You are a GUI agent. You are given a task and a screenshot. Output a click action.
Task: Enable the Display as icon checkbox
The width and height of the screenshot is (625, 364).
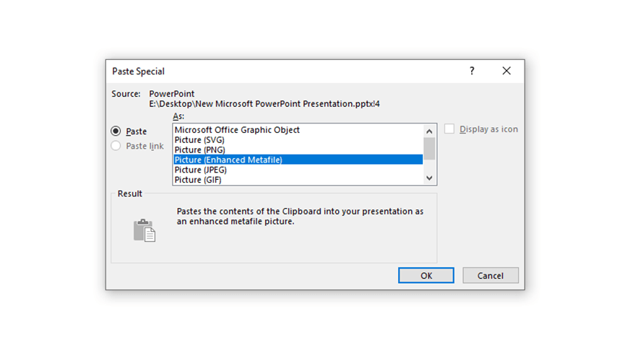(449, 129)
